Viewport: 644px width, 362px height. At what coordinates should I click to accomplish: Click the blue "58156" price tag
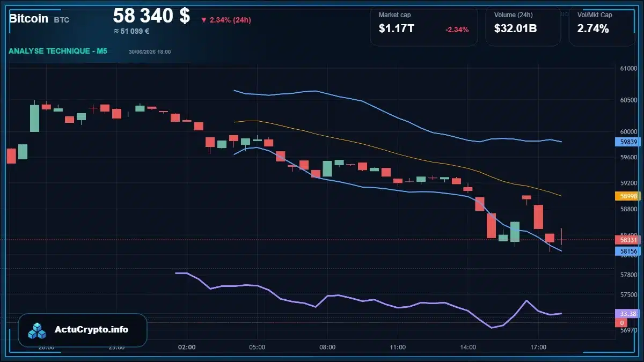coord(628,251)
